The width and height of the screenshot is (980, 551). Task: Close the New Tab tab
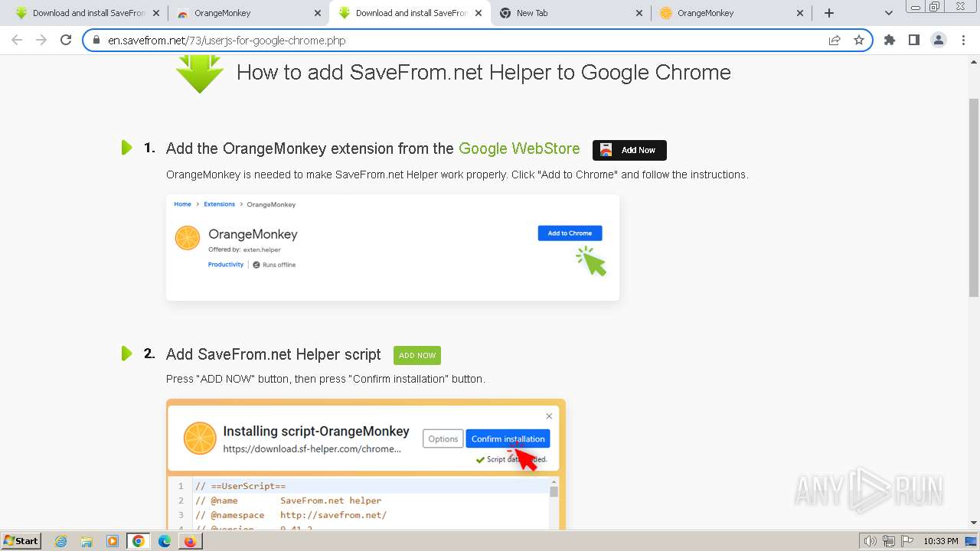pyautogui.click(x=640, y=13)
